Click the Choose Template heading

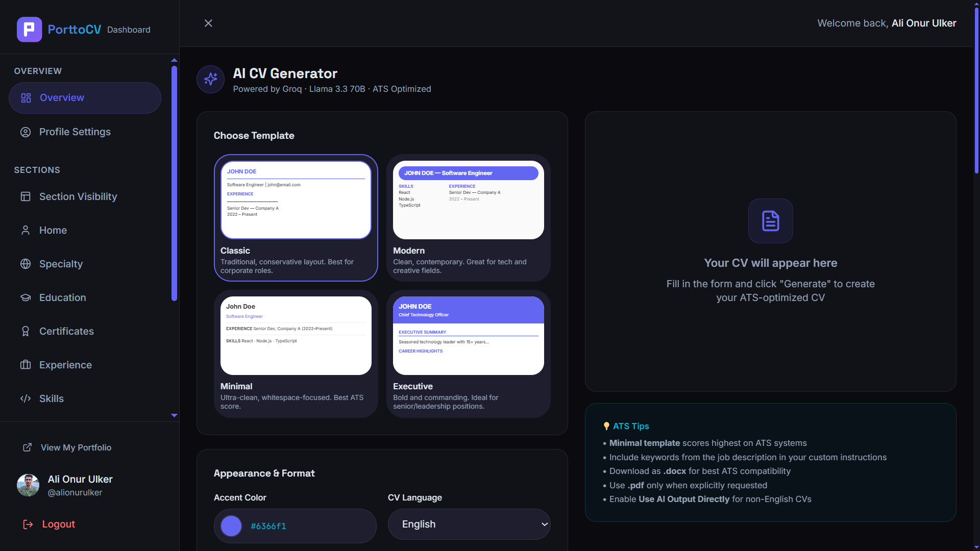pyautogui.click(x=254, y=136)
